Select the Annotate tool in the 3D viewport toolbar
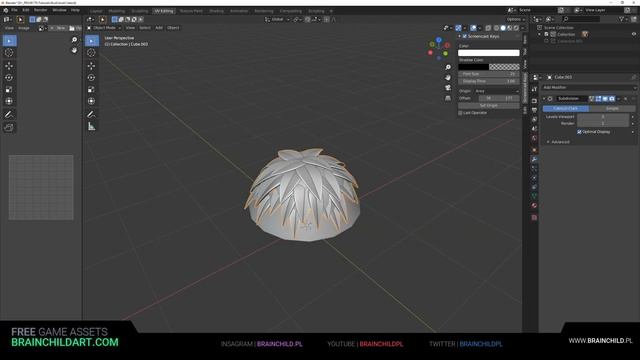This screenshot has width=640, height=360. click(x=91, y=114)
